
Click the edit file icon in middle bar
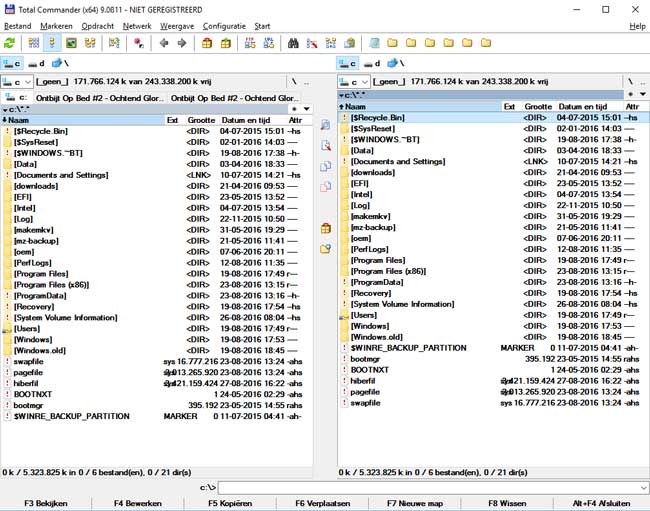325,145
